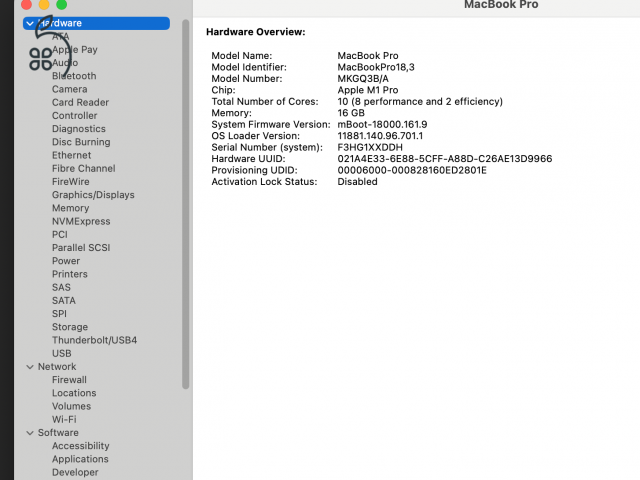This screenshot has width=640, height=480.
Task: Select Memory in the sidebar
Action: click(70, 208)
